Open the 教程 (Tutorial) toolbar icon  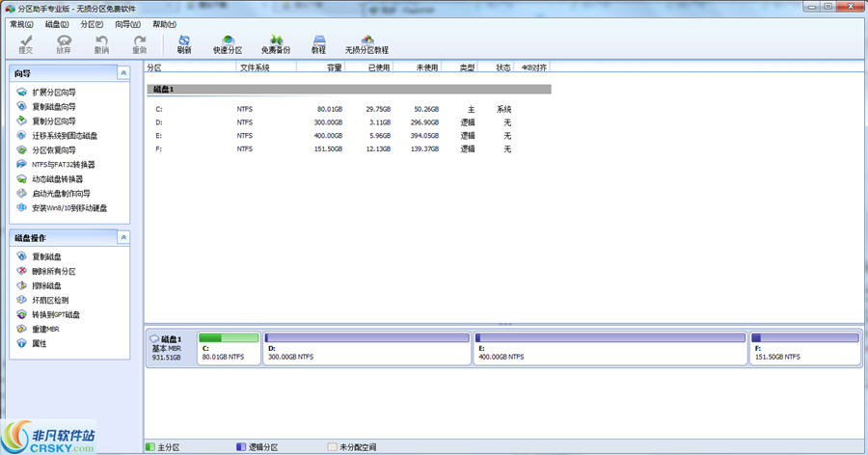point(318,43)
